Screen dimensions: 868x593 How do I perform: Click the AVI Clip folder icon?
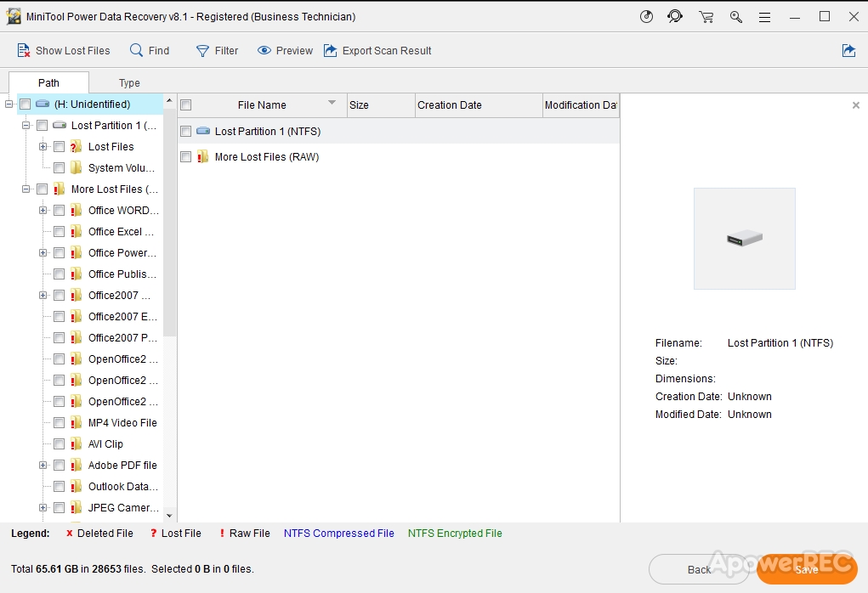[x=76, y=443]
